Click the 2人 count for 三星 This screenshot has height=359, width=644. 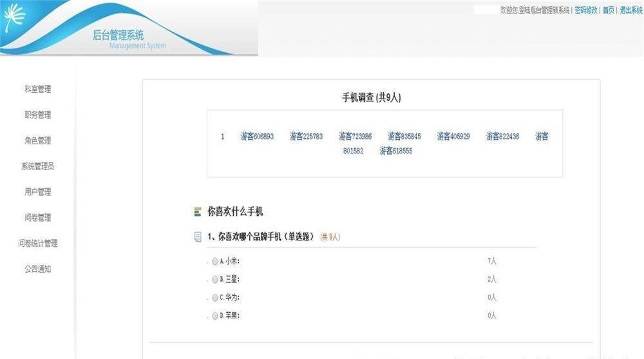pos(492,279)
